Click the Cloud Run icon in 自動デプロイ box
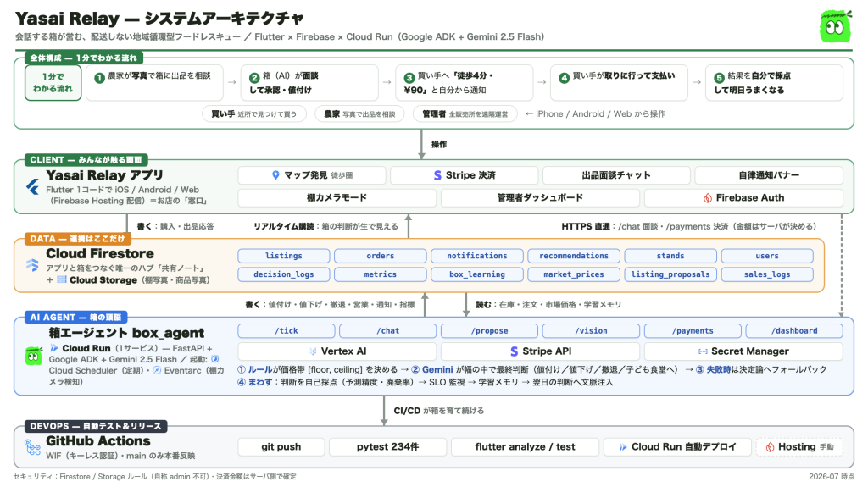Screen dimensions: 868x487 pos(623,447)
